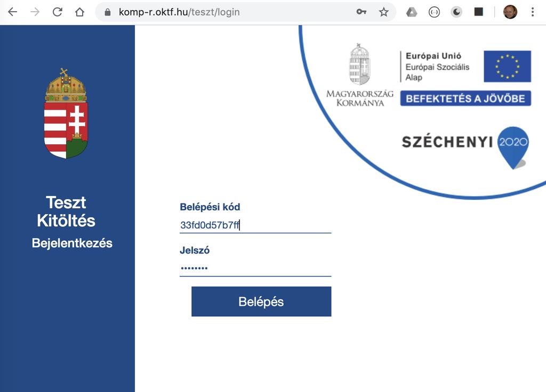546x392 pixels.
Task: Open the Google Drive extension
Action: pyautogui.click(x=412, y=12)
